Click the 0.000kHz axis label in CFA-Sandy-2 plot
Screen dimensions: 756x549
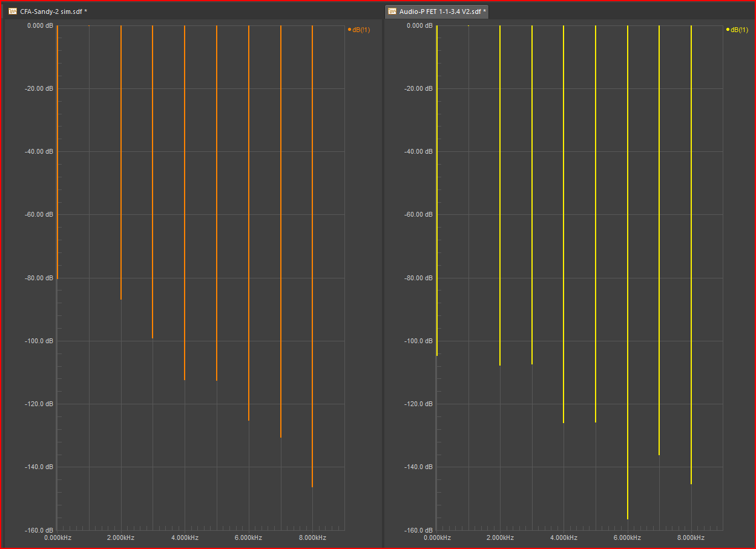[x=58, y=537]
